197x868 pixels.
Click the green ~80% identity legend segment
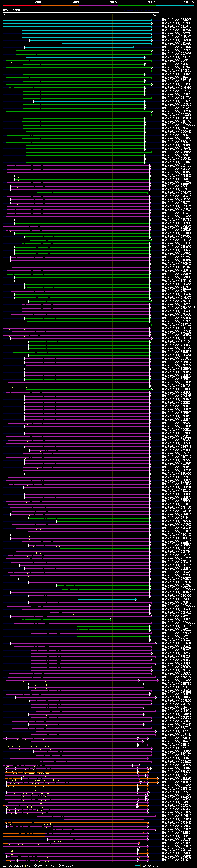pyautogui.click(x=137, y=6)
